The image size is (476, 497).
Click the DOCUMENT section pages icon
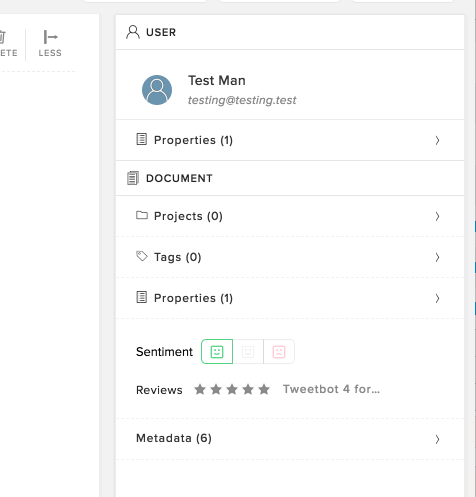[x=133, y=178]
